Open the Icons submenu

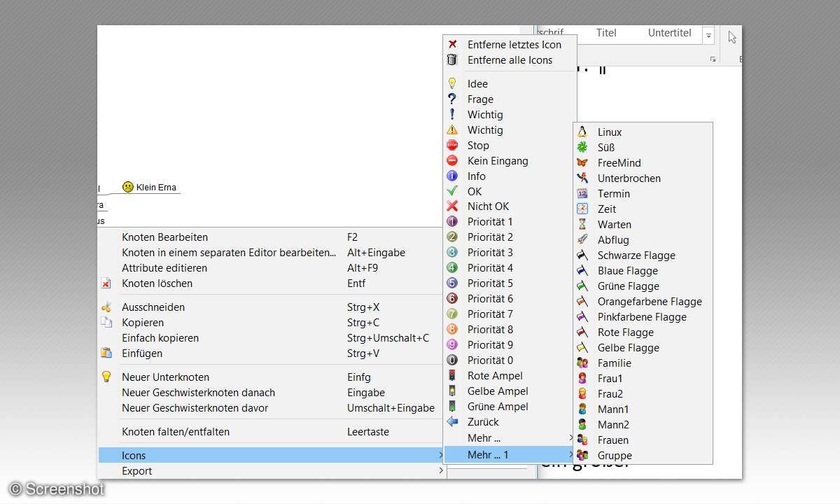[272, 455]
